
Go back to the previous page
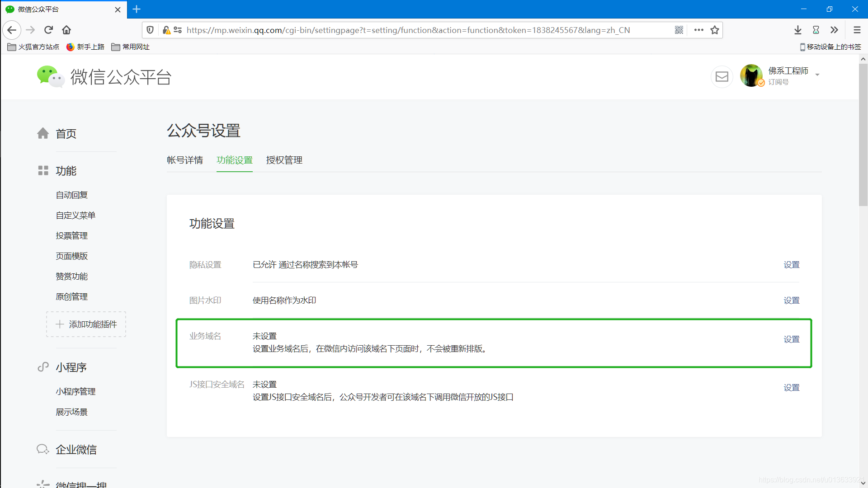tap(12, 30)
